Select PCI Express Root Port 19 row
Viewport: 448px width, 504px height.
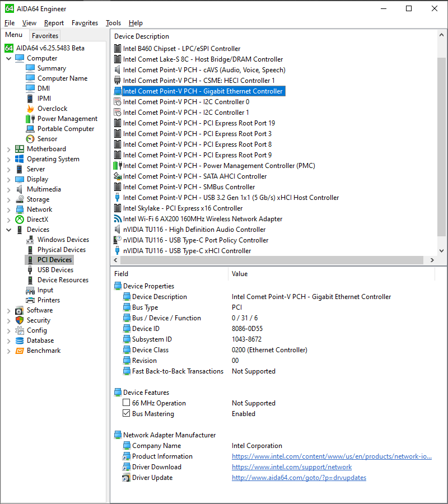(x=199, y=123)
